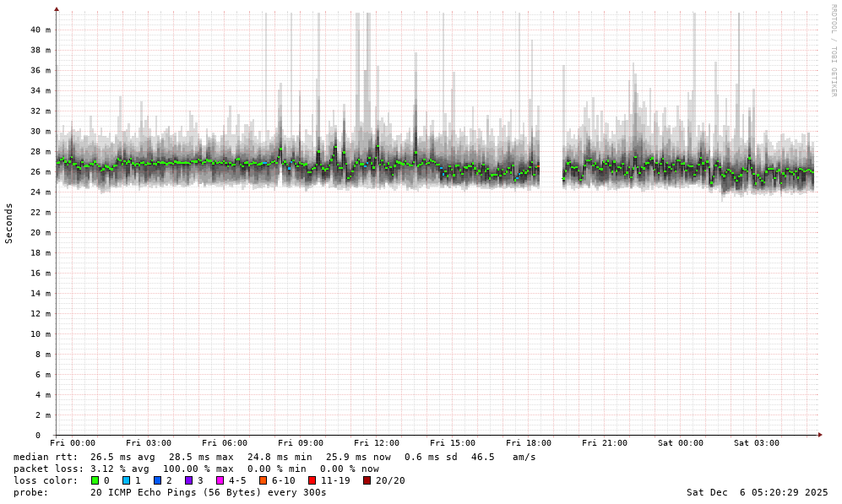Click the red arrow atop the y-axis

[57, 9]
